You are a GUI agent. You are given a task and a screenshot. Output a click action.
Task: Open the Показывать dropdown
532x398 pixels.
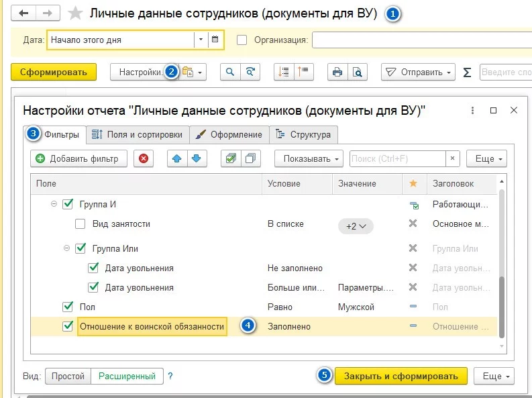(x=309, y=158)
